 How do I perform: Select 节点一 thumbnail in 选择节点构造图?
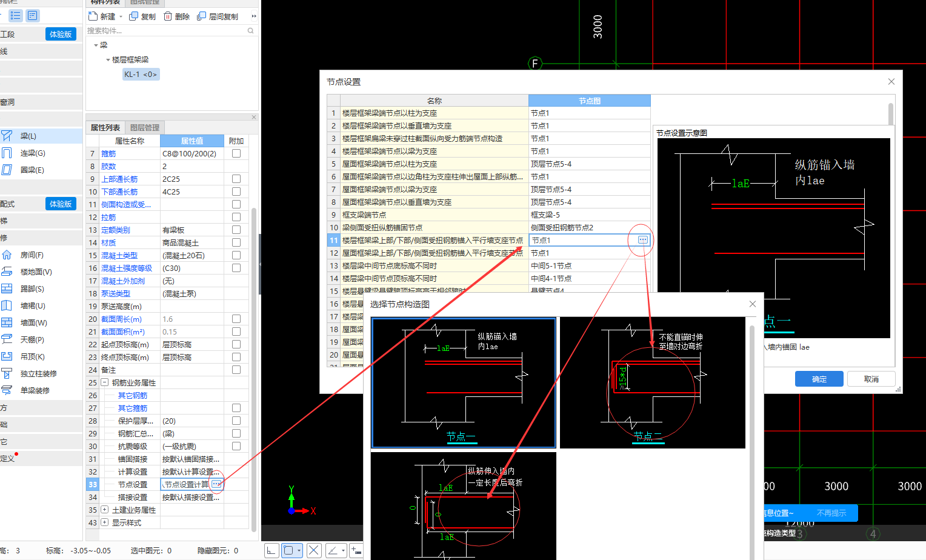click(464, 383)
